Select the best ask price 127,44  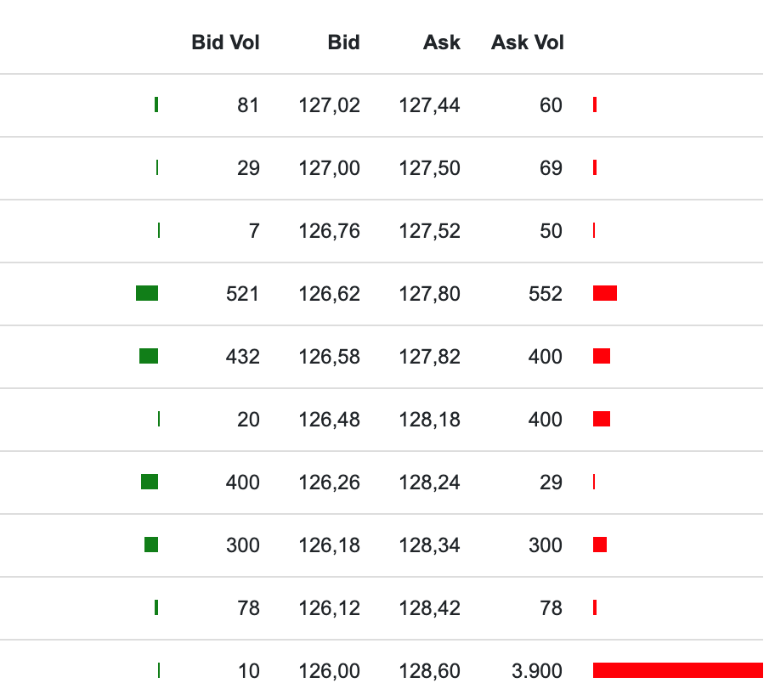click(429, 105)
